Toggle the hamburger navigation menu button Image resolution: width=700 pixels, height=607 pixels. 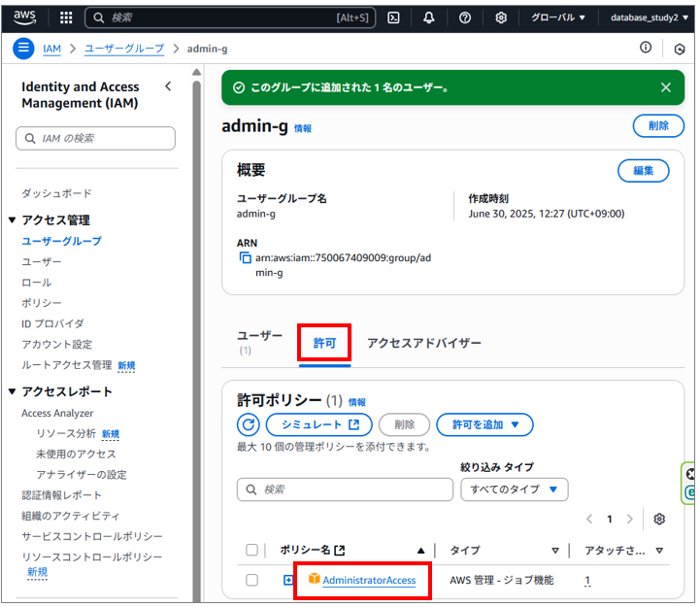(x=23, y=48)
